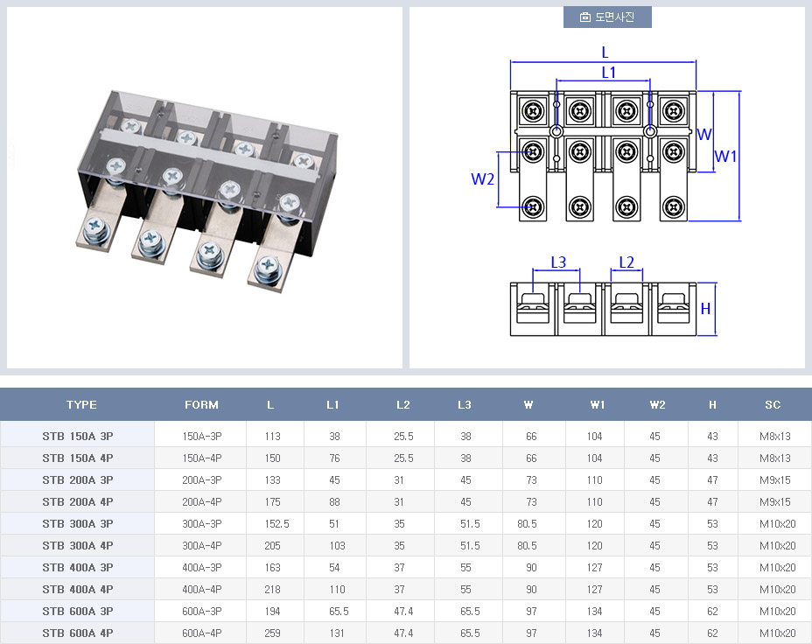Viewport: 812px width, 644px height.
Task: Click the SC value M10x20 for STB 600A 4P
Action: coord(777,633)
